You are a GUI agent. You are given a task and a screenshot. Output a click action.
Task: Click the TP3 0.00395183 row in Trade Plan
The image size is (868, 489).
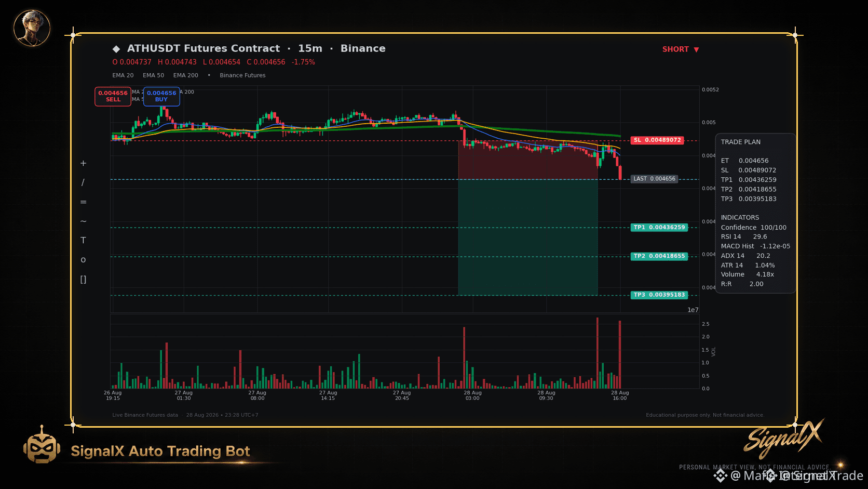[749, 199]
